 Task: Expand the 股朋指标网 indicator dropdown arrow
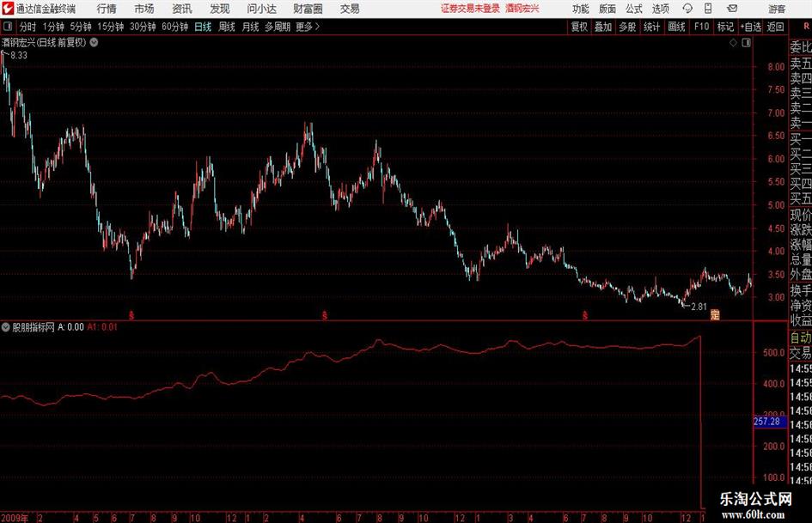click(6, 326)
